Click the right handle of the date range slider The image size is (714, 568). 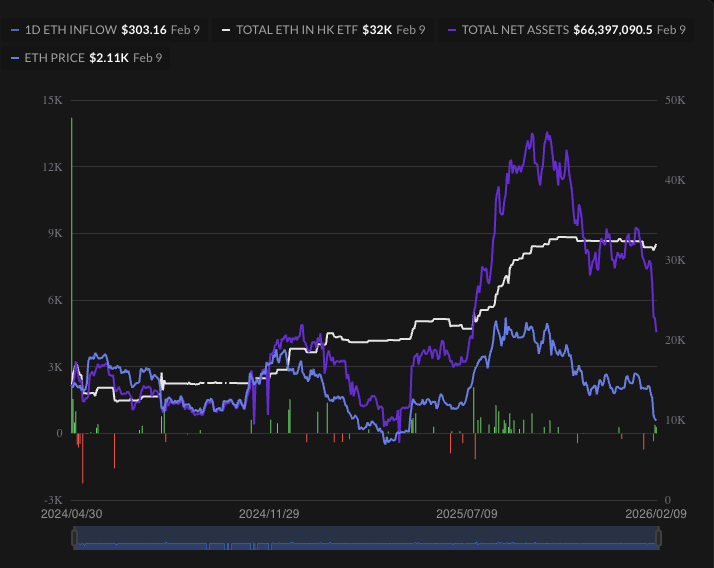coord(658,538)
